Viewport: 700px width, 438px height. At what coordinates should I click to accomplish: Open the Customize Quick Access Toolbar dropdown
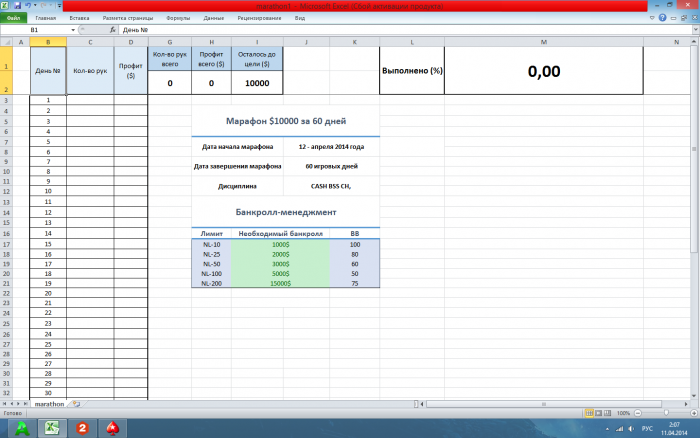(59, 5)
